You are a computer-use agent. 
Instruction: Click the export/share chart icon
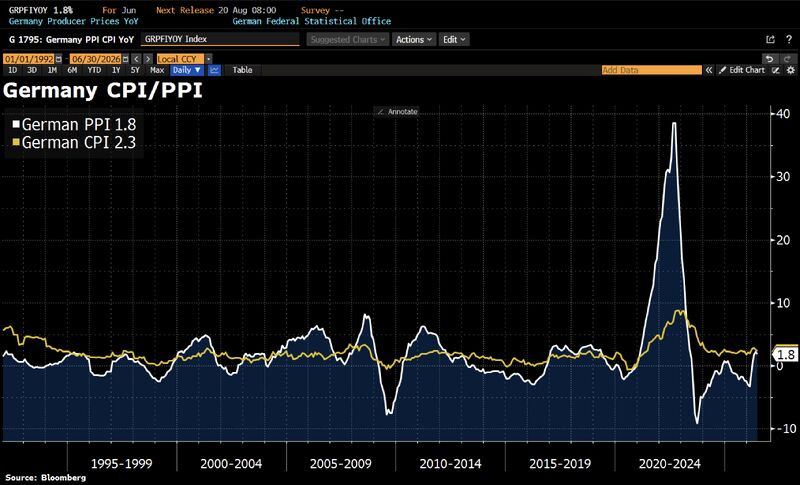tap(770, 39)
